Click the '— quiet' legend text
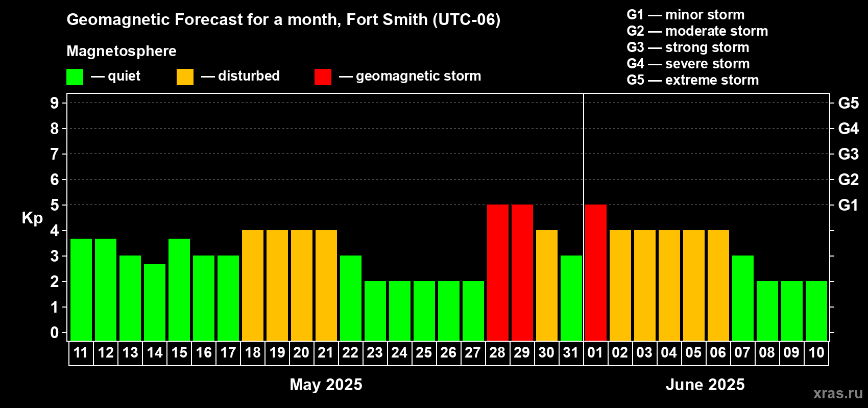868x408 pixels. 115,76
